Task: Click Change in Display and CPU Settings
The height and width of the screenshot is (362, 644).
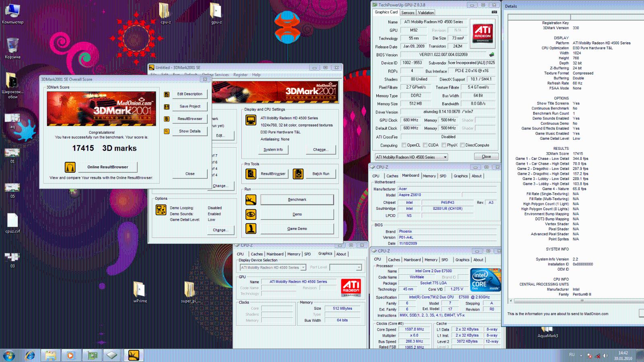Action: [x=321, y=150]
